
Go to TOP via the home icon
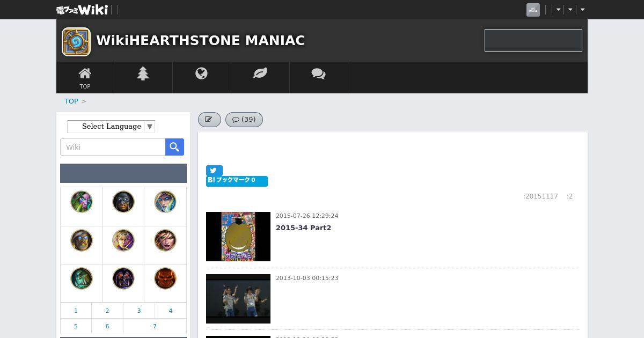click(85, 78)
